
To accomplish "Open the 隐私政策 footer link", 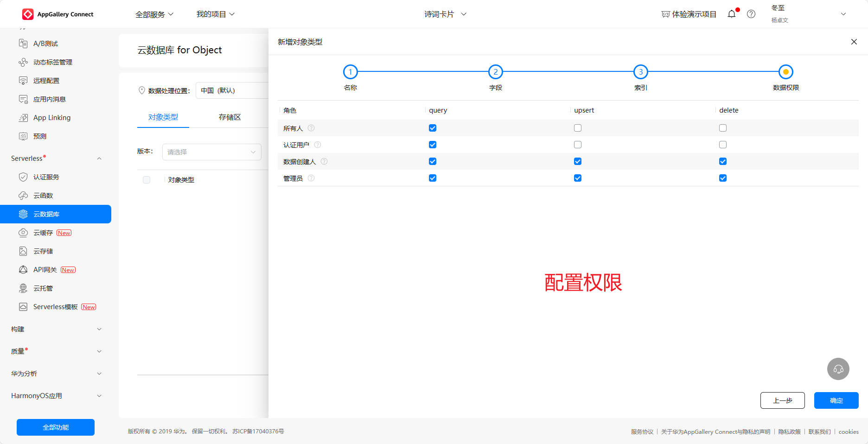I will tap(789, 431).
